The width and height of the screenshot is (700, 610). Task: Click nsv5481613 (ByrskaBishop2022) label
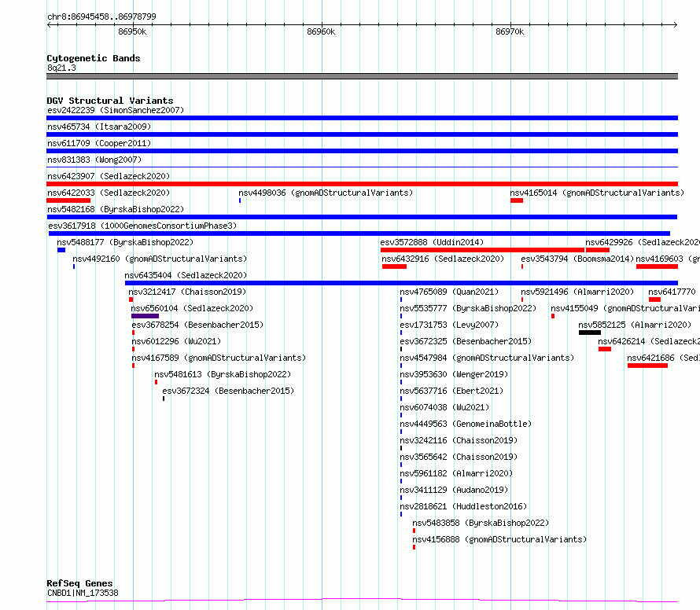coord(223,374)
